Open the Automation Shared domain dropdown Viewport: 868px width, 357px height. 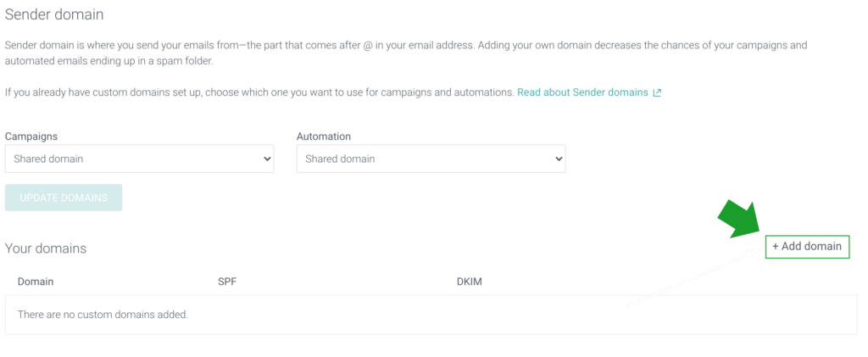pos(431,159)
